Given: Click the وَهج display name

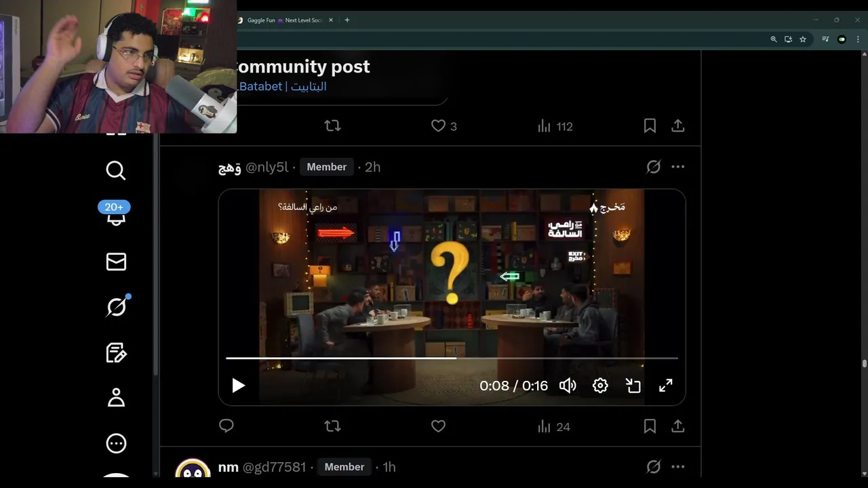Looking at the screenshot, I should pos(230,167).
